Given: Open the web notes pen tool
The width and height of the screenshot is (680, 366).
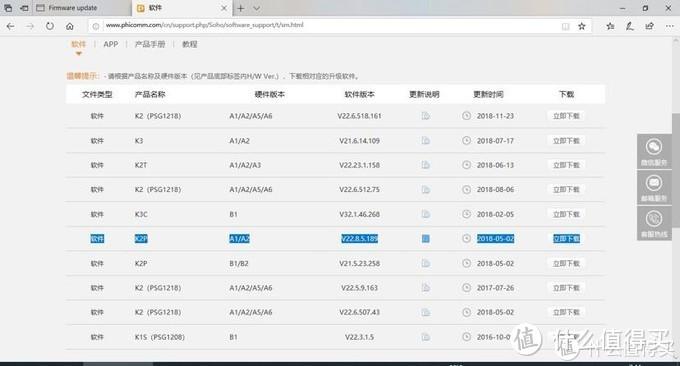Looking at the screenshot, I should click(x=630, y=26).
